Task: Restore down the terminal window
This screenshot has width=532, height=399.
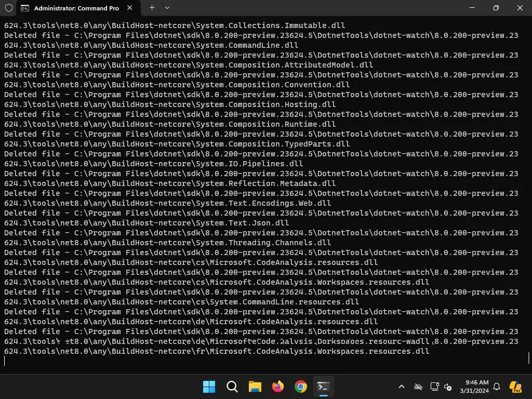Action: (x=496, y=8)
